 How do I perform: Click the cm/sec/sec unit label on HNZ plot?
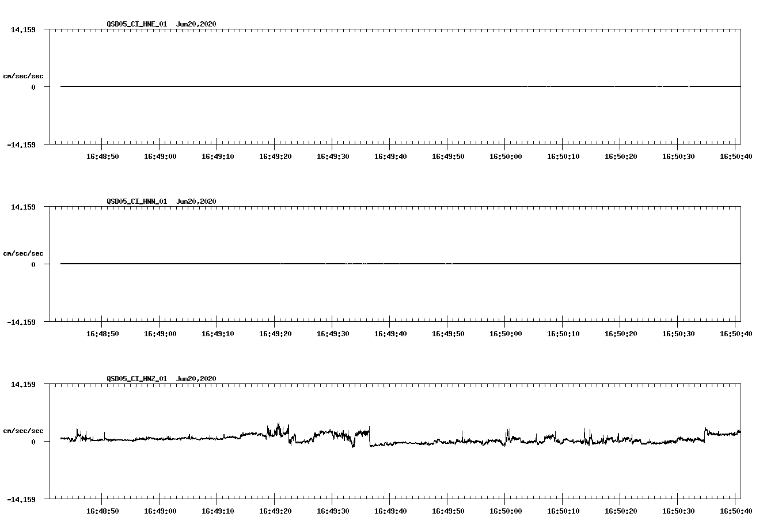(23, 431)
